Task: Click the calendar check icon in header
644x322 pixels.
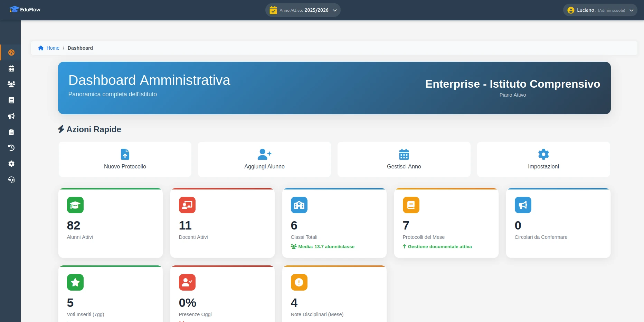Action: [273, 10]
